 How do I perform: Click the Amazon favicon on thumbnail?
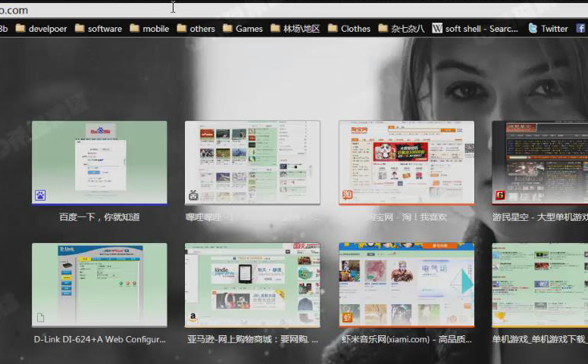tap(193, 318)
